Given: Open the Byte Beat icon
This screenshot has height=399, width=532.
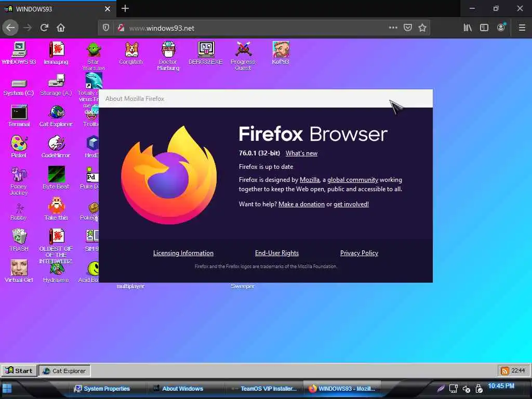Looking at the screenshot, I should (x=56, y=178).
